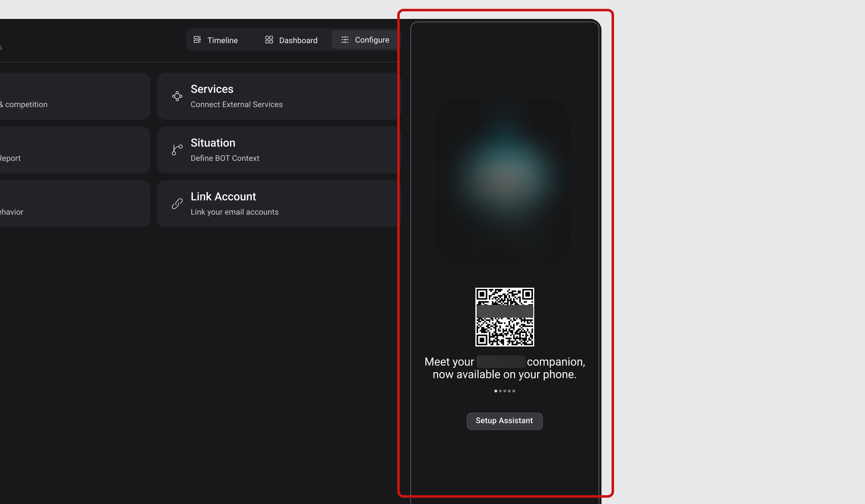Click the Services connector icon
This screenshot has width=865, height=504.
click(177, 96)
